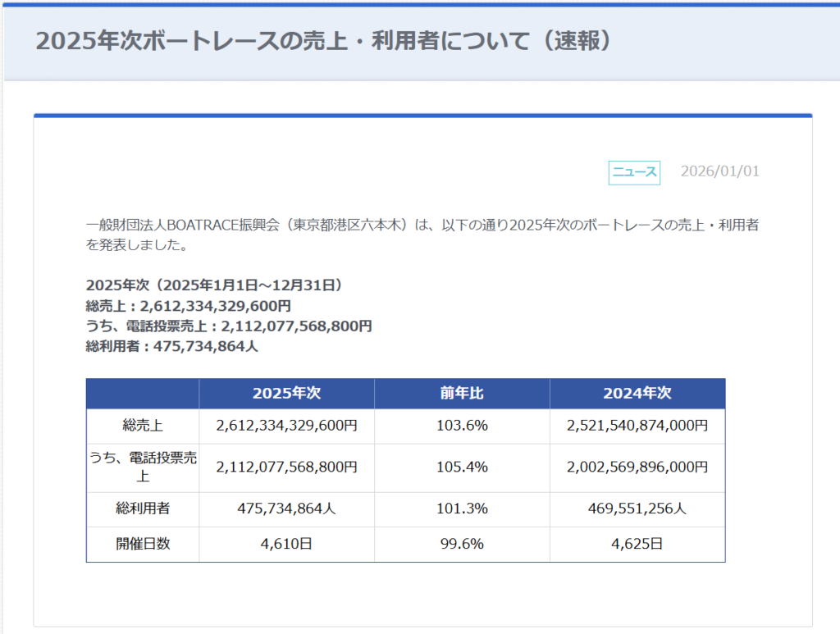Click the 総利用者 row label in the table
840x634 pixels.
tap(143, 509)
